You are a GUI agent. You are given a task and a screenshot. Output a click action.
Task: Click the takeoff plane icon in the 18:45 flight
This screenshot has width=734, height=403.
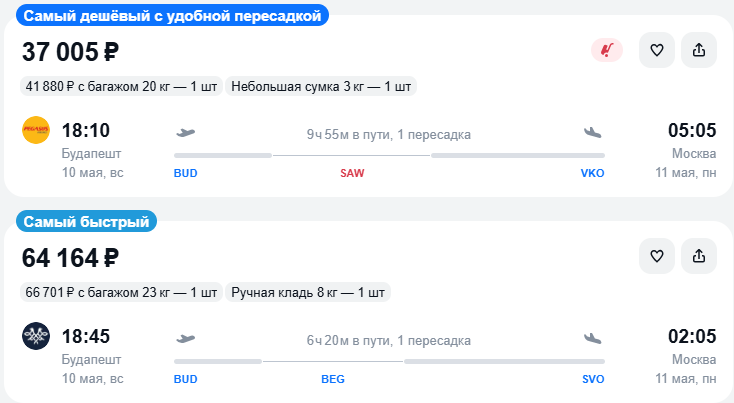[x=185, y=338]
